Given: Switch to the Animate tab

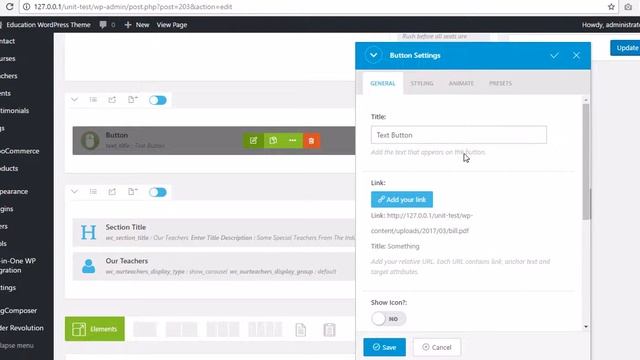Looking at the screenshot, I should click(461, 83).
